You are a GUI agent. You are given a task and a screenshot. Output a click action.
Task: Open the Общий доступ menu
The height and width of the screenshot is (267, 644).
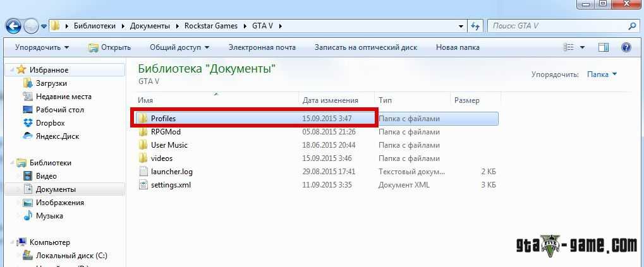tap(179, 47)
